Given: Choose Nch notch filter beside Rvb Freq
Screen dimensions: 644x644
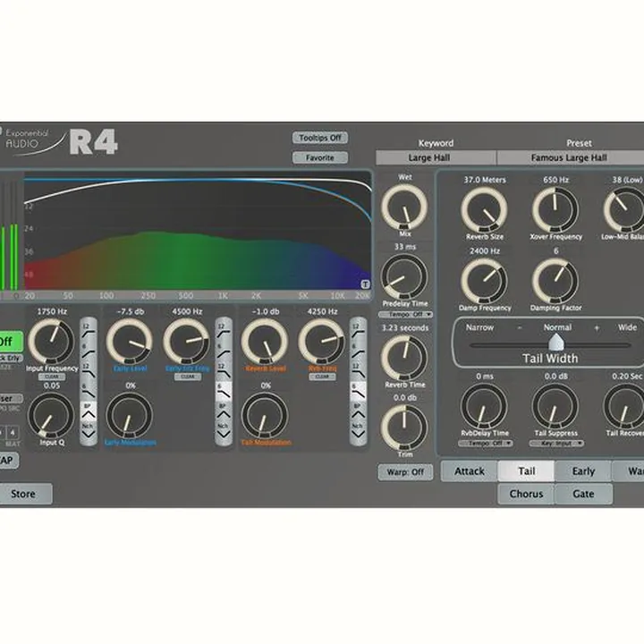Looking at the screenshot, I should click(358, 431).
